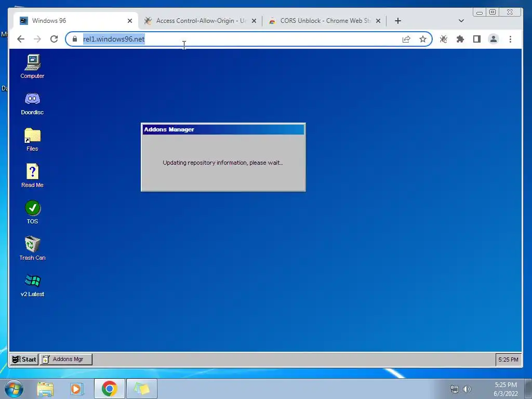Close the Windows 96 tab

[x=129, y=21]
